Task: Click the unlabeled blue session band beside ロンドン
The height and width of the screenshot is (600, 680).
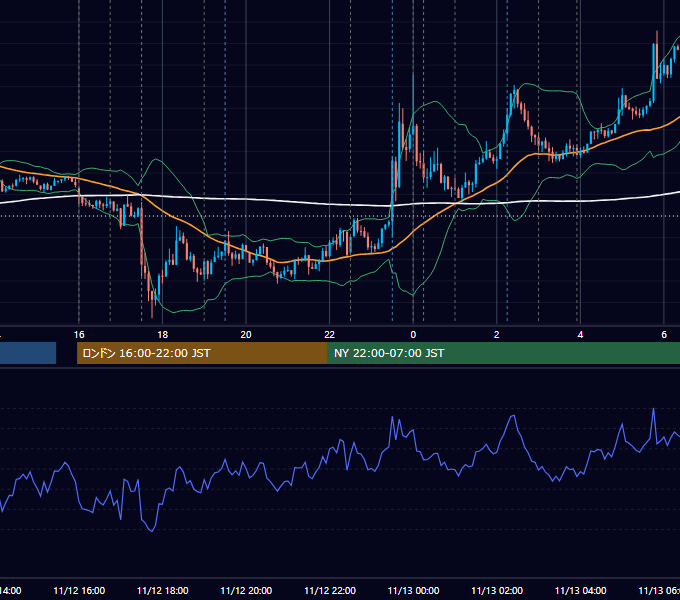Action: [x=28, y=353]
